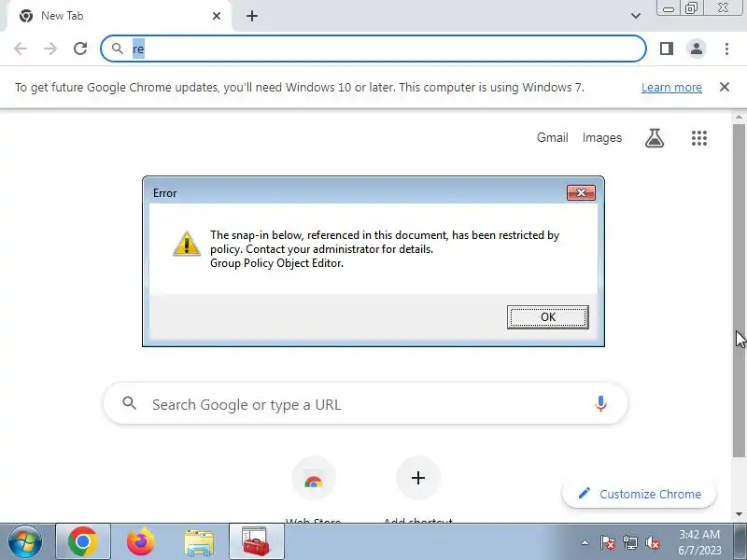Reload the page with the refresh icon
This screenshot has width=747, height=560.
tap(80, 49)
